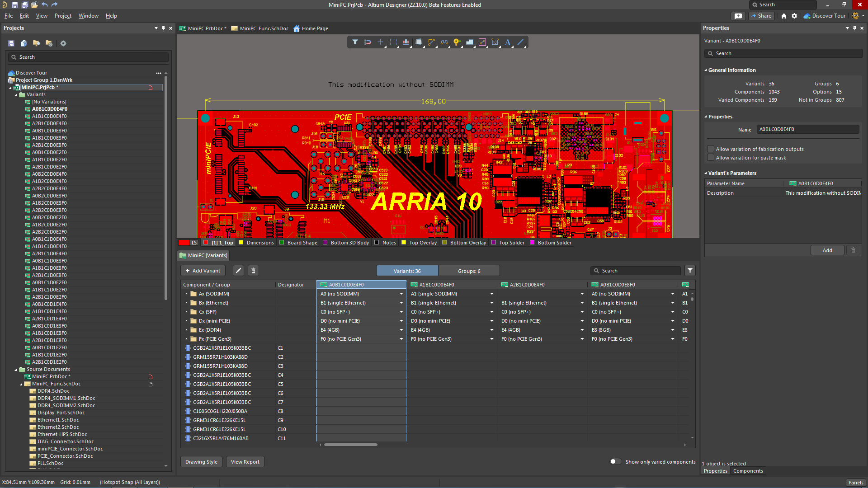
Task: Select the Heads-up filter tool
Action: click(355, 42)
